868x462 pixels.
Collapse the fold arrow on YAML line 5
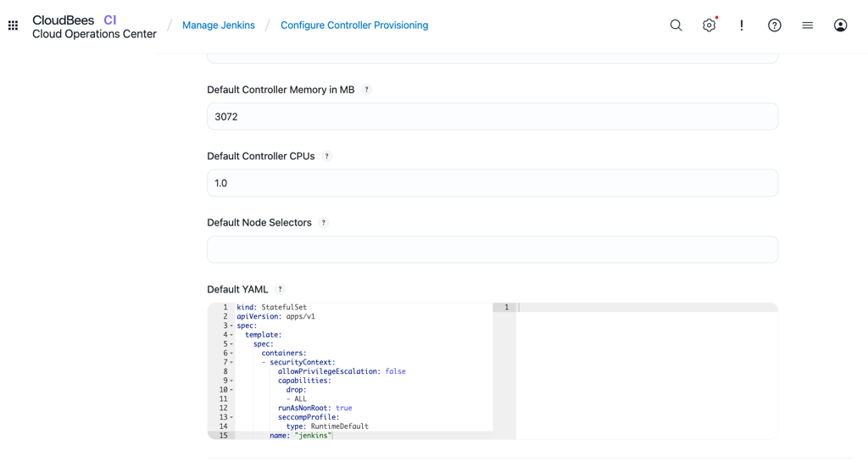tap(231, 344)
